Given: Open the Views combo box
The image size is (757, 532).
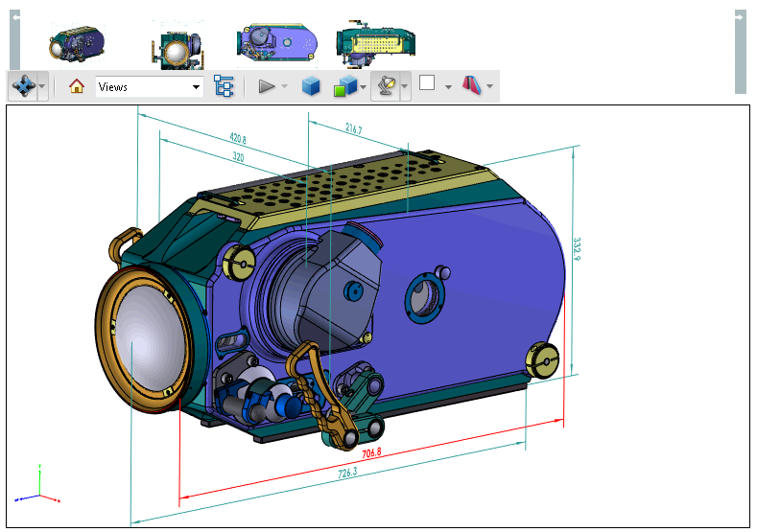Looking at the screenshot, I should coord(149,87).
